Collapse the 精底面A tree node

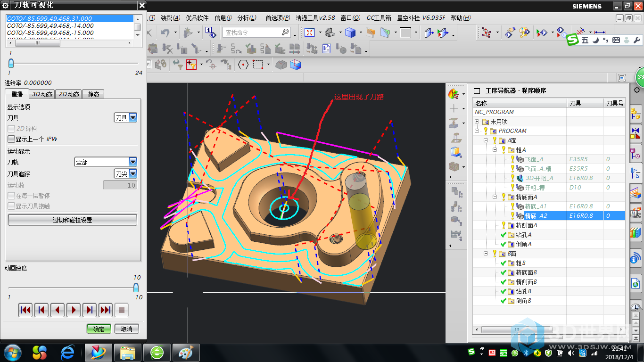pyautogui.click(x=495, y=197)
